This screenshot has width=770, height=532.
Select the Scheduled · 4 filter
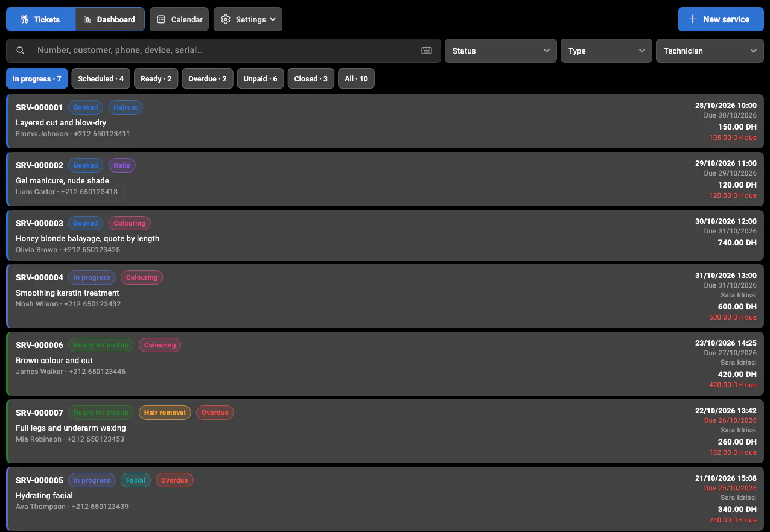click(101, 78)
